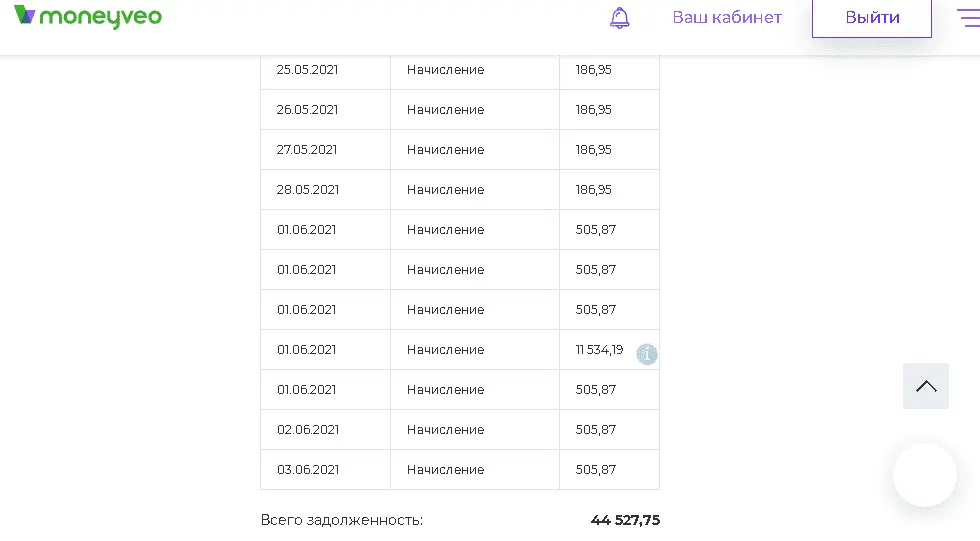Click the total amount 44 527,75
The image size is (980, 541).
pos(625,520)
